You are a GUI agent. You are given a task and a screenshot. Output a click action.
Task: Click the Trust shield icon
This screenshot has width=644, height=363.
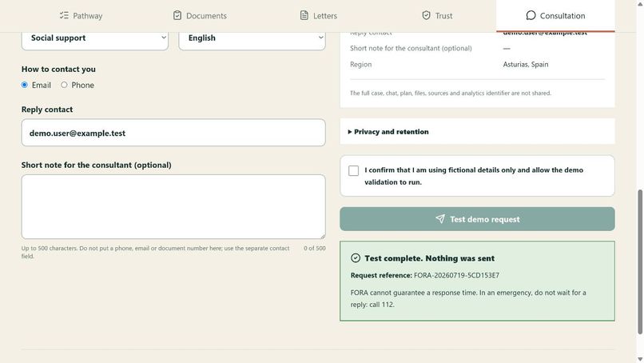(427, 16)
